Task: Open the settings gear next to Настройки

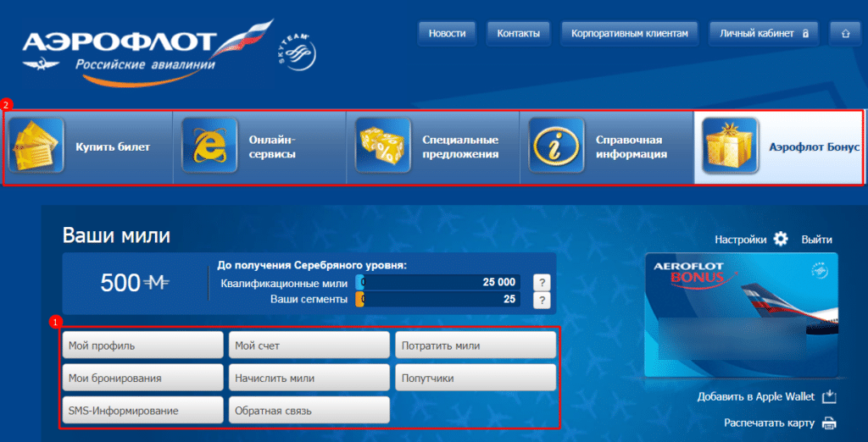Action: click(x=781, y=240)
